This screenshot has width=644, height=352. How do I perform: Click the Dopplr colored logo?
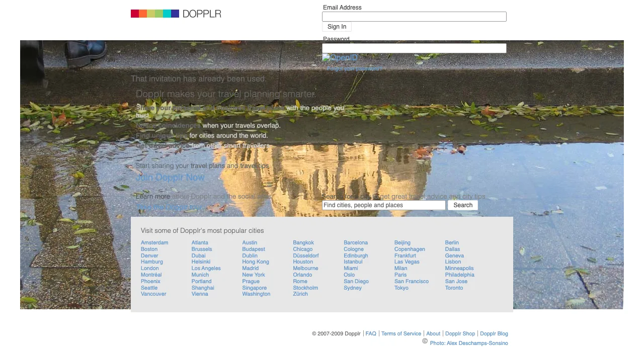click(176, 14)
